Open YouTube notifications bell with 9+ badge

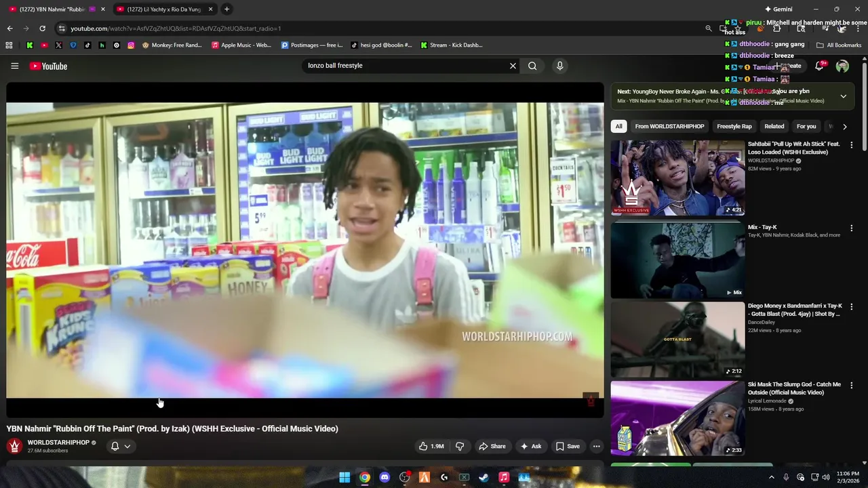819,66
